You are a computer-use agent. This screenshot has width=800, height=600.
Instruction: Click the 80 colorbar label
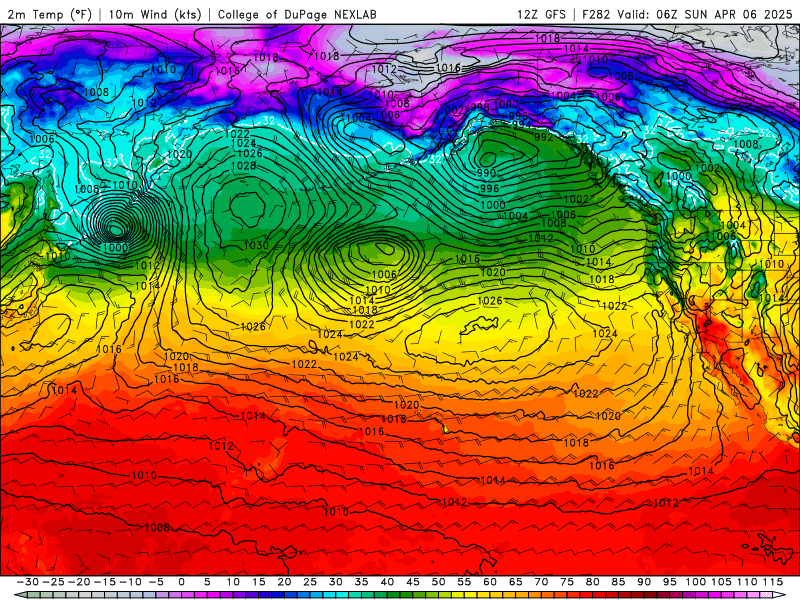592,582
